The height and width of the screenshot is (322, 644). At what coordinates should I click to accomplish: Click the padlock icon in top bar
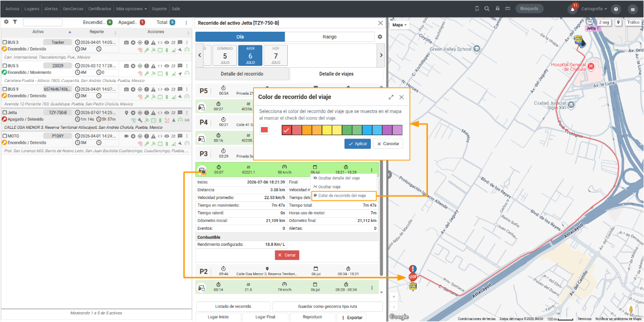[497, 9]
